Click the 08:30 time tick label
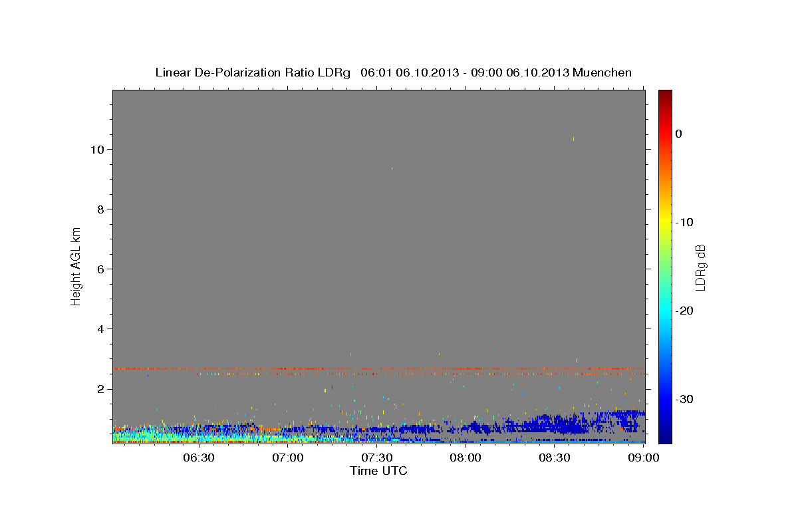Screen dimensions: 798x532 point(555,458)
